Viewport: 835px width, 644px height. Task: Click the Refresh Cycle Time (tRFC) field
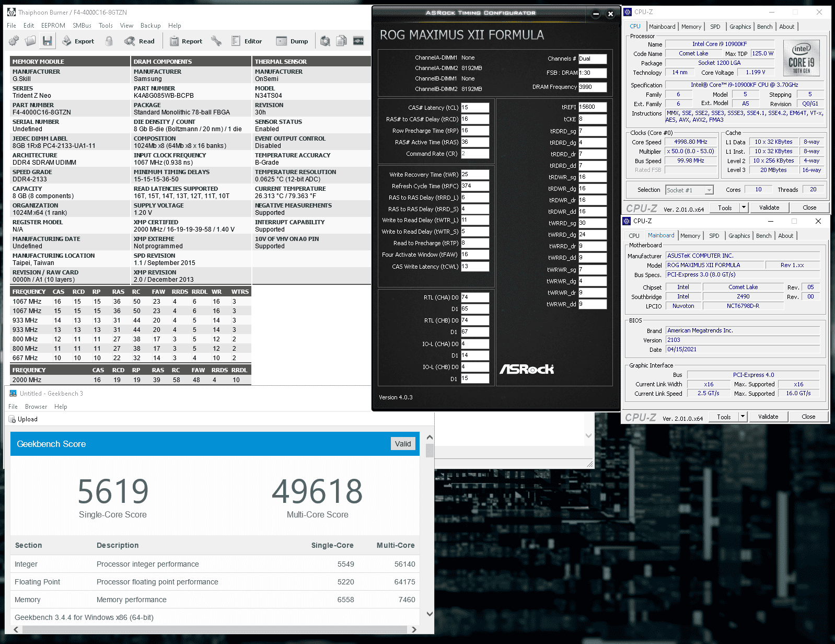tap(475, 186)
